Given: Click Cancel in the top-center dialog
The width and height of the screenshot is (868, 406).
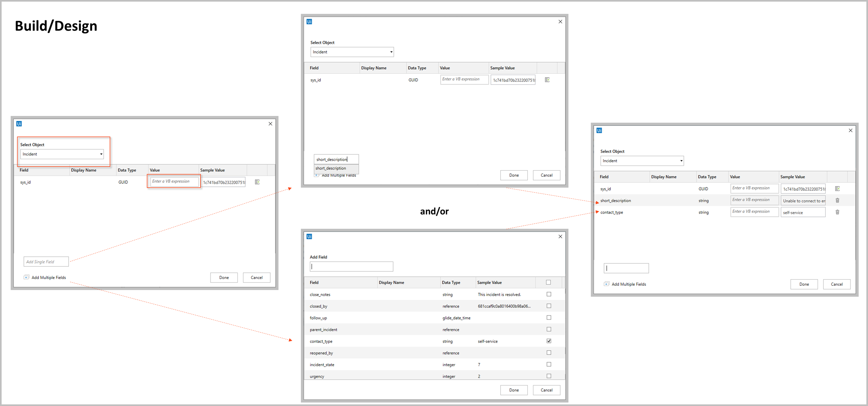Looking at the screenshot, I should pos(547,175).
